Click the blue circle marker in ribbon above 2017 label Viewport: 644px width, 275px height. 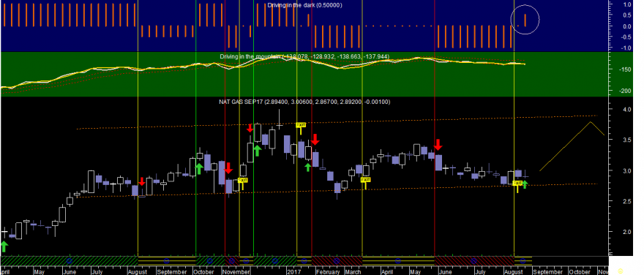[304, 261]
